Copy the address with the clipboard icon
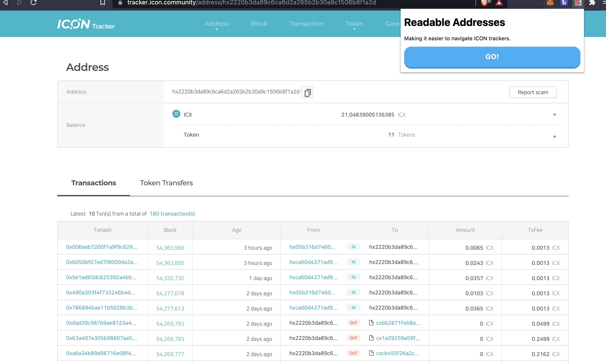This screenshot has height=364, width=606. (x=307, y=92)
